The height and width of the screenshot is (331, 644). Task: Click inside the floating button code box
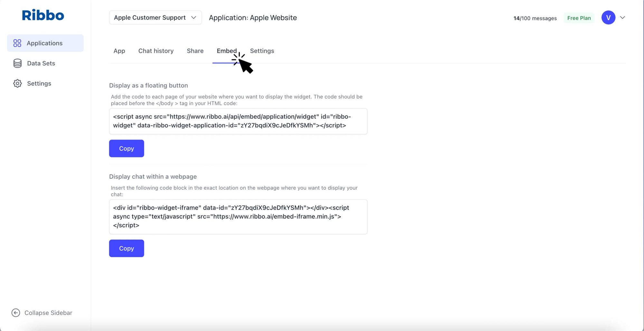click(x=238, y=121)
